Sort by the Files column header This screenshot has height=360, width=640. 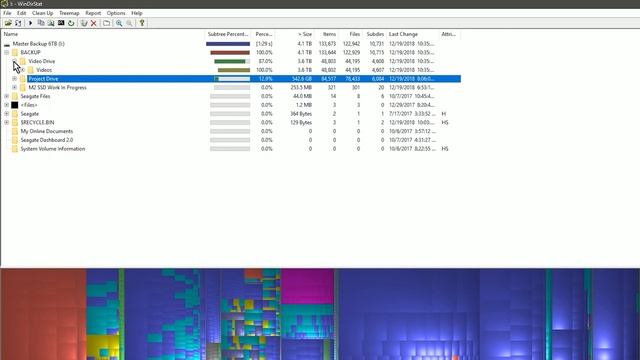[351, 34]
